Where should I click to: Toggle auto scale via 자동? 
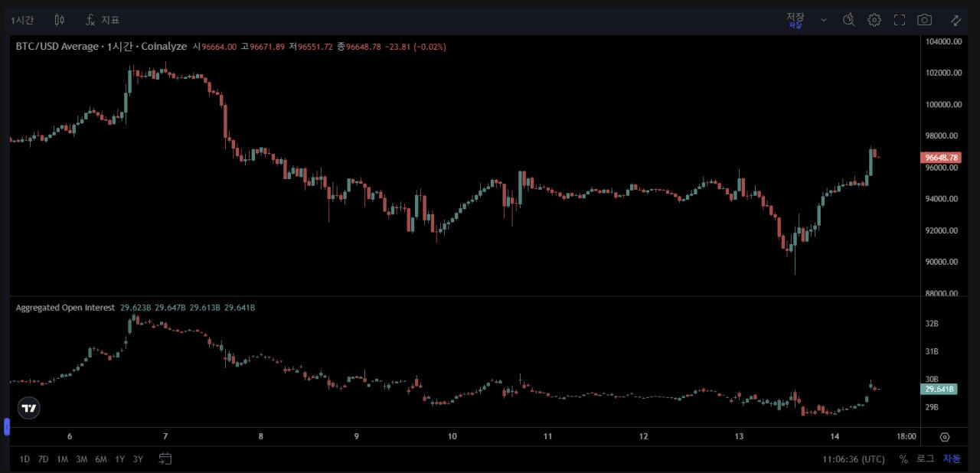952,458
